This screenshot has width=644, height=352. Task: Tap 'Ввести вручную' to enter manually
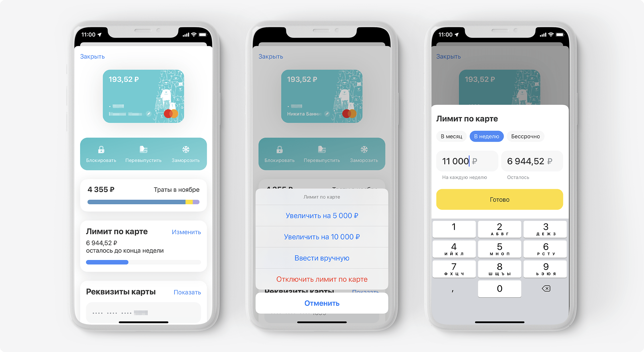pyautogui.click(x=322, y=258)
